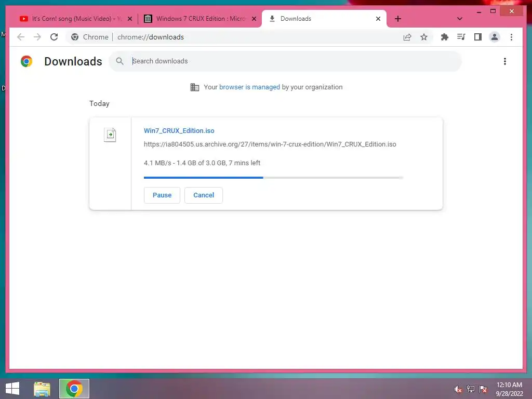This screenshot has height=399, width=532.
Task: Select the Downloads tab
Action: [x=324, y=19]
